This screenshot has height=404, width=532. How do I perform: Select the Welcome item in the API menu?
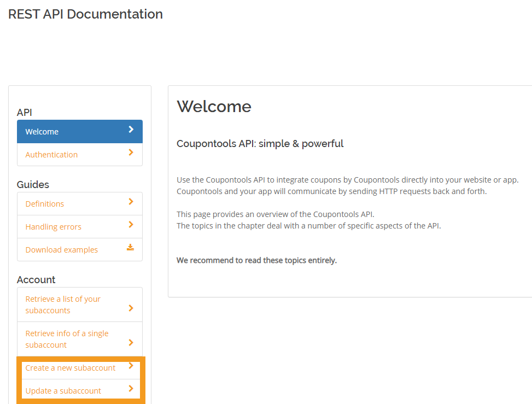pyautogui.click(x=42, y=132)
